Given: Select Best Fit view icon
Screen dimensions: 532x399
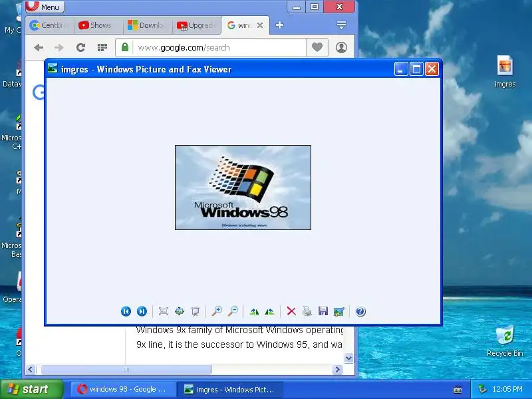Looking at the screenshot, I should coord(164,311).
